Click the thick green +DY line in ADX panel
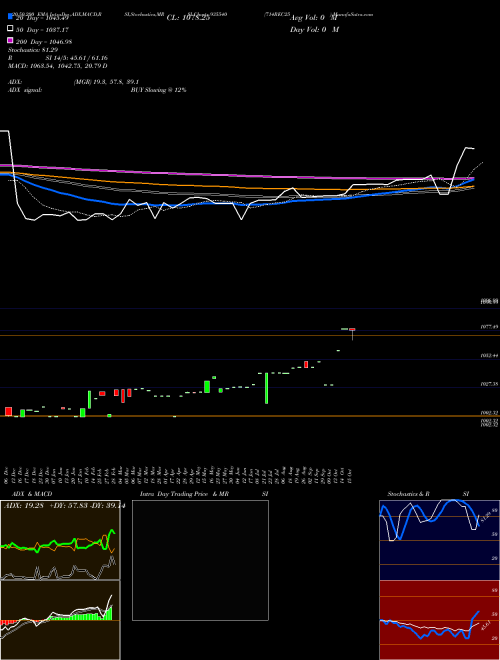The image size is (500, 660). click(59, 542)
